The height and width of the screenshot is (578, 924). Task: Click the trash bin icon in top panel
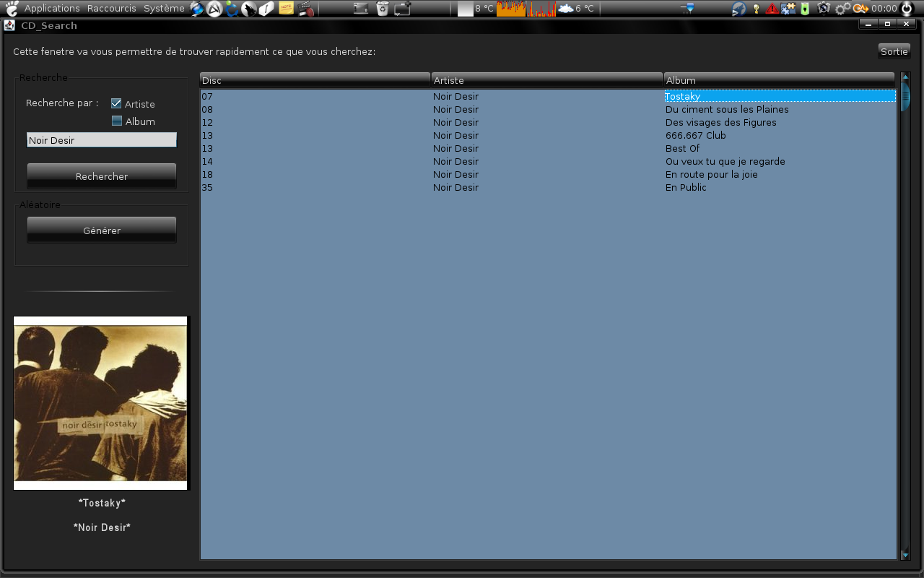click(382, 9)
